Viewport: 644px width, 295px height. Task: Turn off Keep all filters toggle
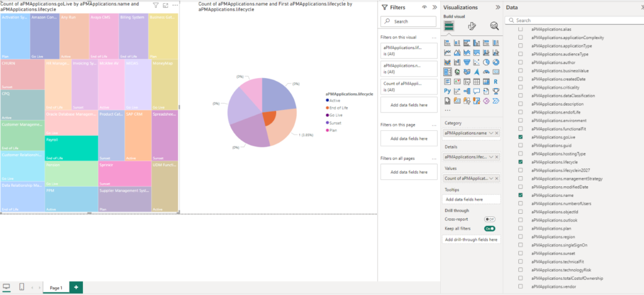(x=489, y=228)
